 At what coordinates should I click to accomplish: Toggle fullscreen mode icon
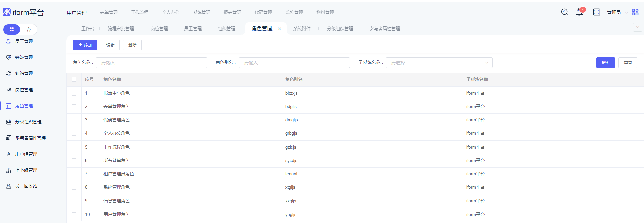pos(597,12)
